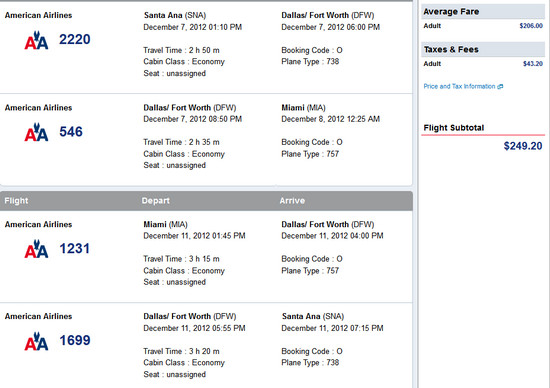
Task: Click the external-link icon beside Price and Tax Information
Action: (500, 86)
